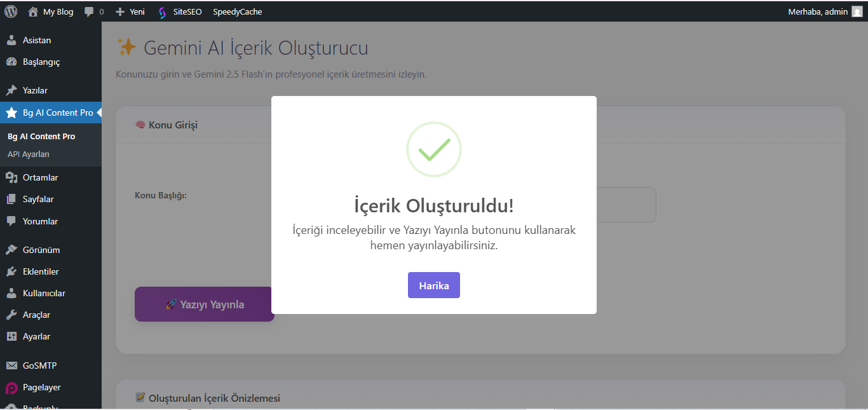Click Asistan icon in sidebar
Screen dimensions: 868x410
pos(11,40)
